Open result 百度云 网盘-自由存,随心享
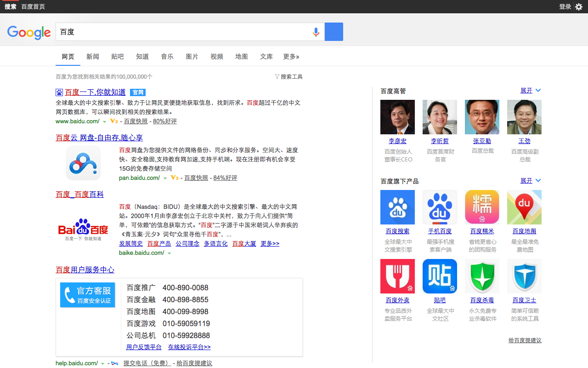This screenshot has width=588, height=368. pyautogui.click(x=99, y=138)
